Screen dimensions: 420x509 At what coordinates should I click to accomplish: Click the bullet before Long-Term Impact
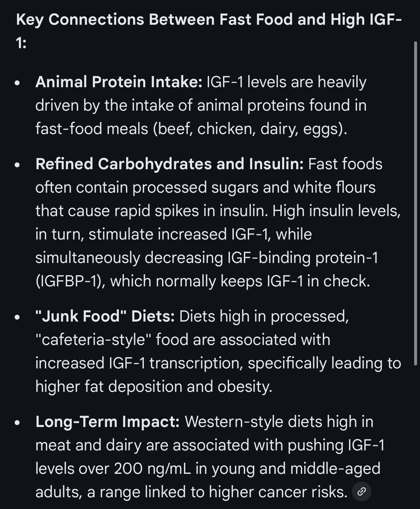(18, 422)
